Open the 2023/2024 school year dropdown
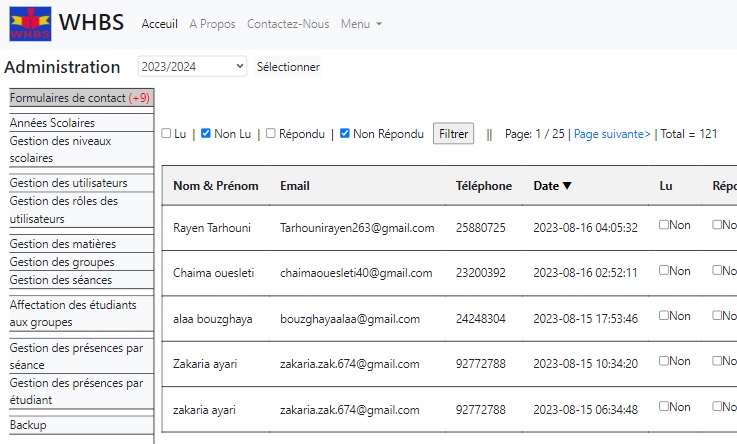 click(x=192, y=67)
